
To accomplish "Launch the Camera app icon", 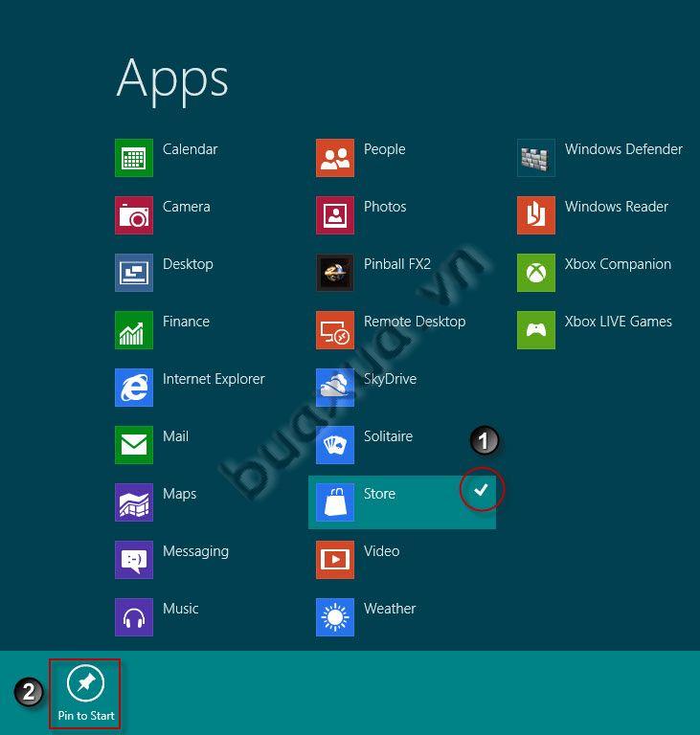I will coord(134,215).
